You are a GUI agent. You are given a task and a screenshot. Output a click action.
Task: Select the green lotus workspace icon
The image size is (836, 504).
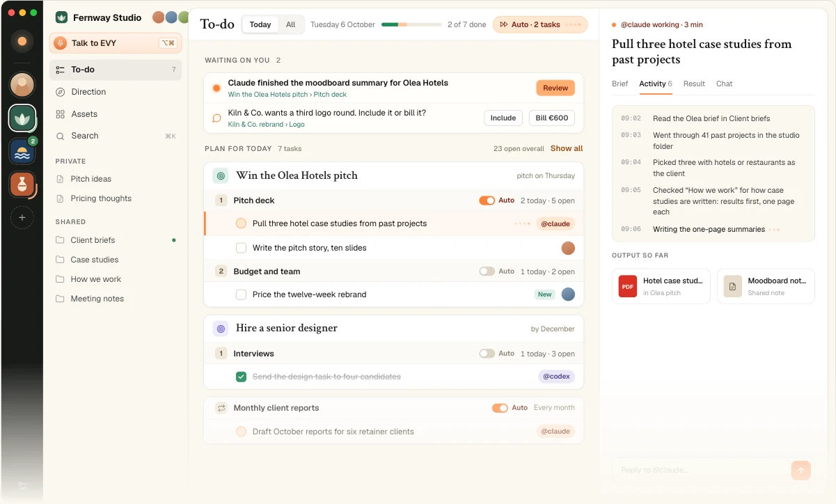[x=22, y=118]
